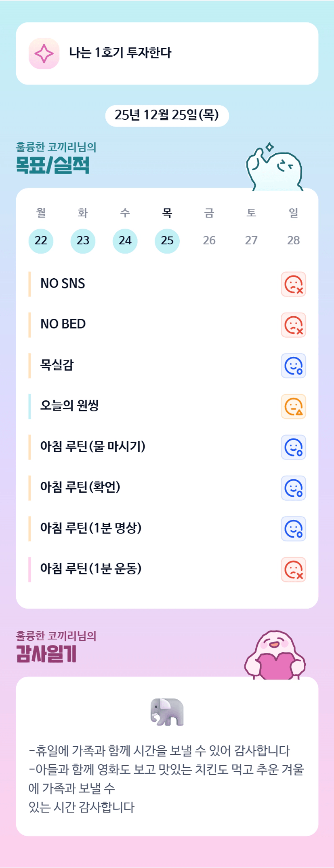
Task: Click the orange neutral face for 오늘의 원씽
Action: [x=293, y=406]
